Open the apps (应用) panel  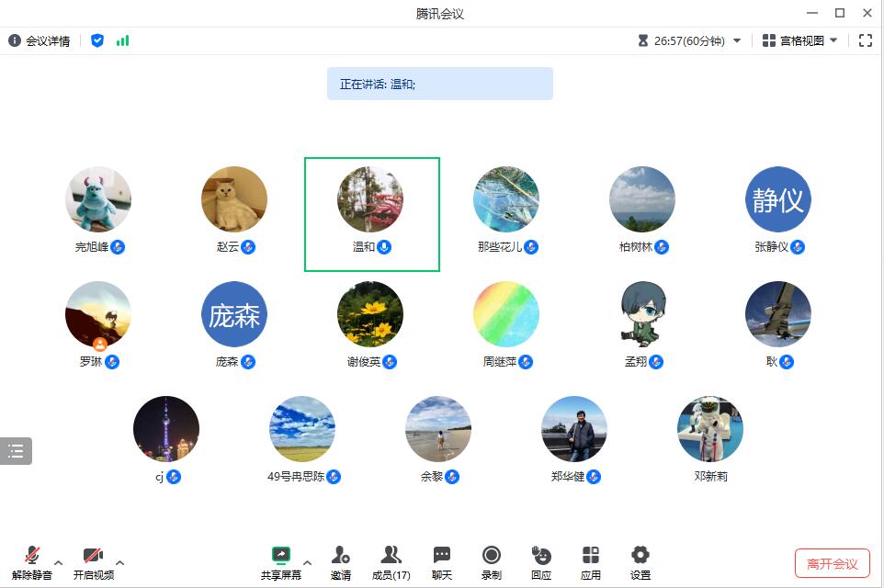(591, 556)
